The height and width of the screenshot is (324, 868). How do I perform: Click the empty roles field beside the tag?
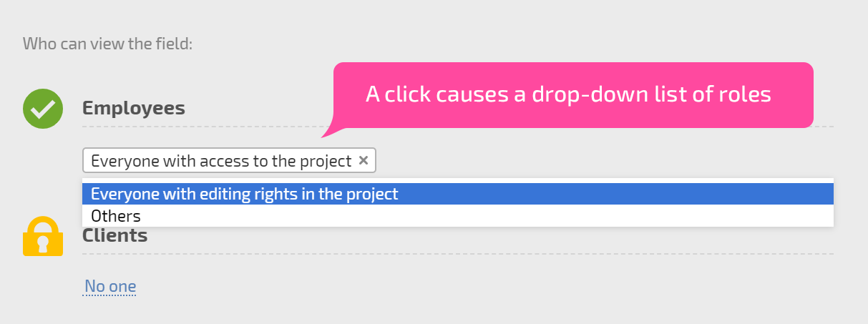pos(605,161)
